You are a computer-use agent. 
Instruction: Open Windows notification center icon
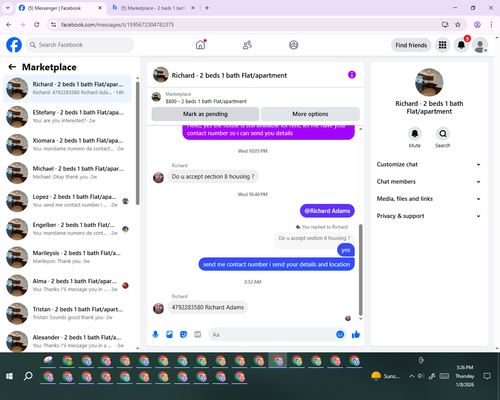[487, 376]
